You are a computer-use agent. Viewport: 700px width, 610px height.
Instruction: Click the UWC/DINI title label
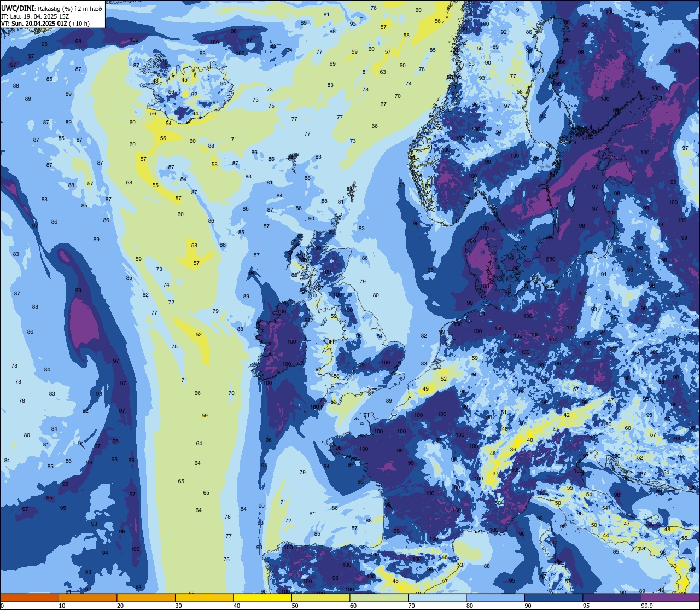[17, 8]
